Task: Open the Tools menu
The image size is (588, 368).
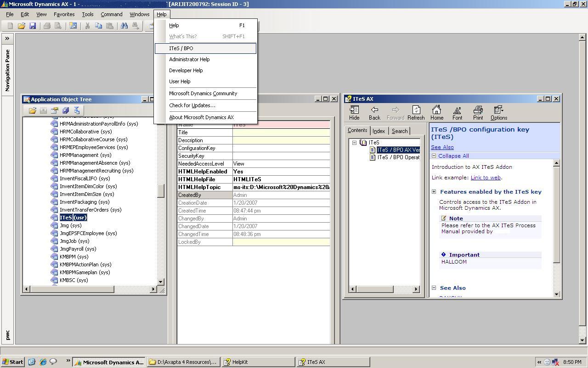Action: pos(87,14)
